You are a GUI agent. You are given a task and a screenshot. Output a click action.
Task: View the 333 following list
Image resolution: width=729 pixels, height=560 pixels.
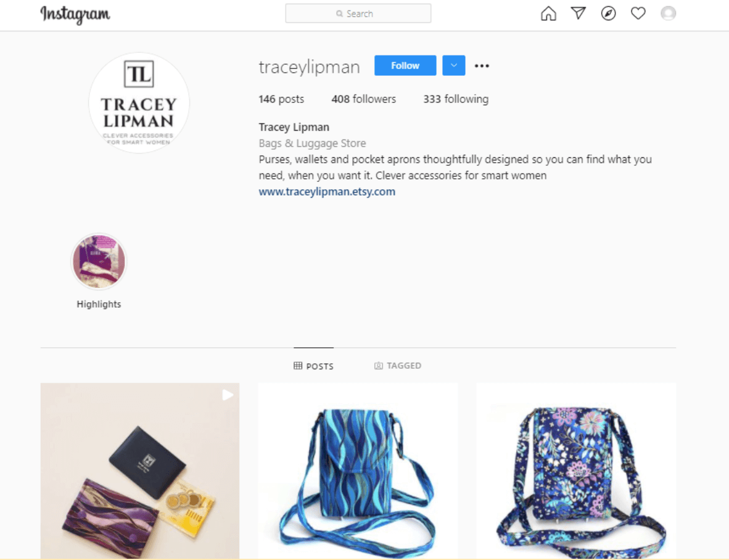click(x=456, y=99)
